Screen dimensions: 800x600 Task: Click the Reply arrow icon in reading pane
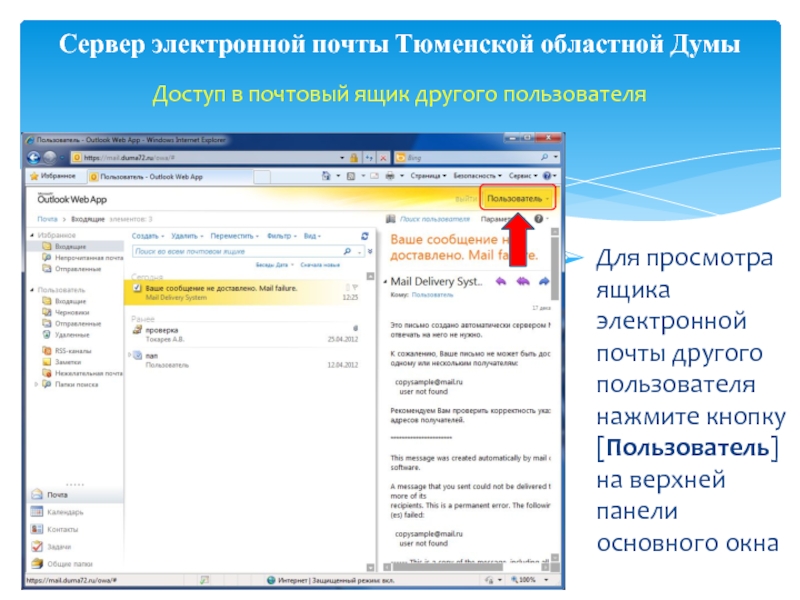pos(501,281)
